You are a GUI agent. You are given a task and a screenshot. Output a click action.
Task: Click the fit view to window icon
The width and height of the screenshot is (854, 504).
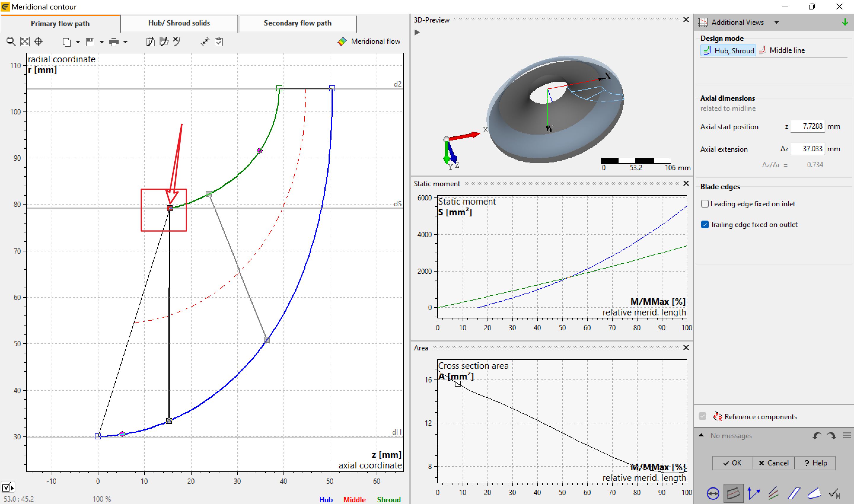pyautogui.click(x=25, y=42)
